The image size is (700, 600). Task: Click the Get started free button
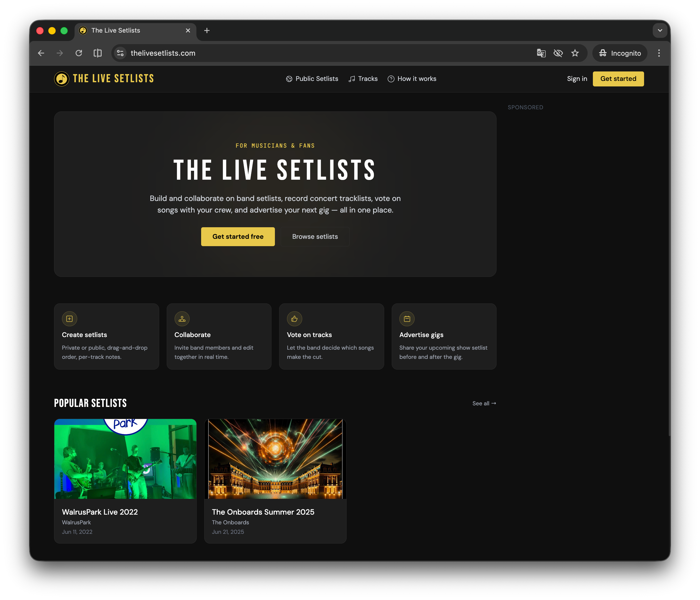238,237
